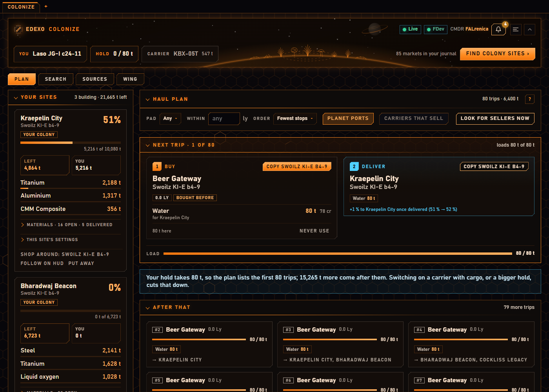Click Put Away link

click(81, 263)
